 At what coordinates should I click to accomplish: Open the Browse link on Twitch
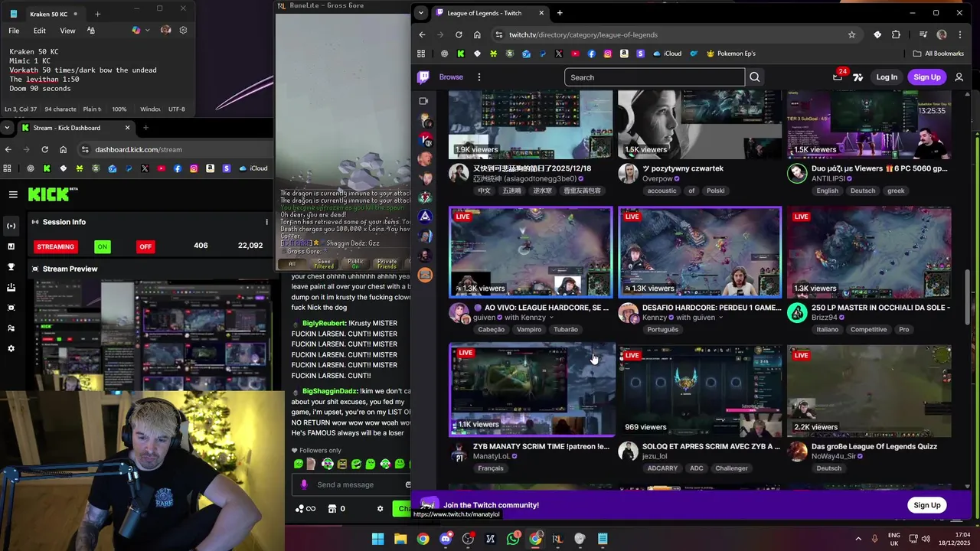click(x=451, y=77)
